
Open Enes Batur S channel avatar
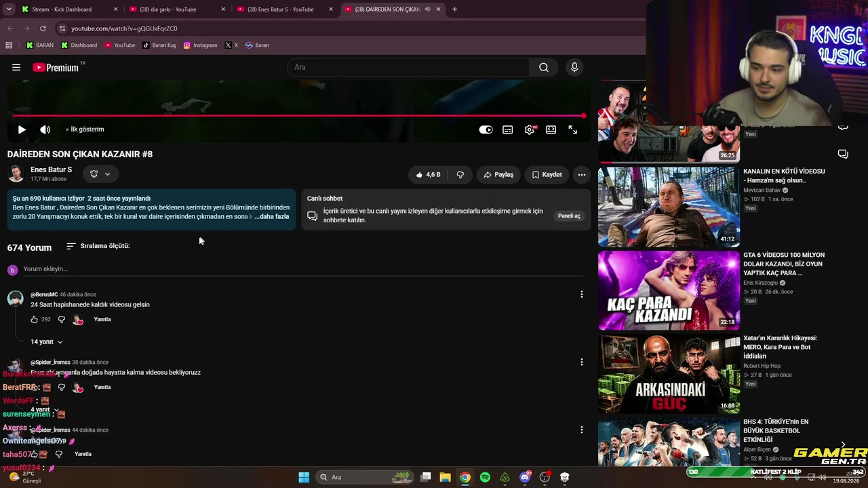16,174
